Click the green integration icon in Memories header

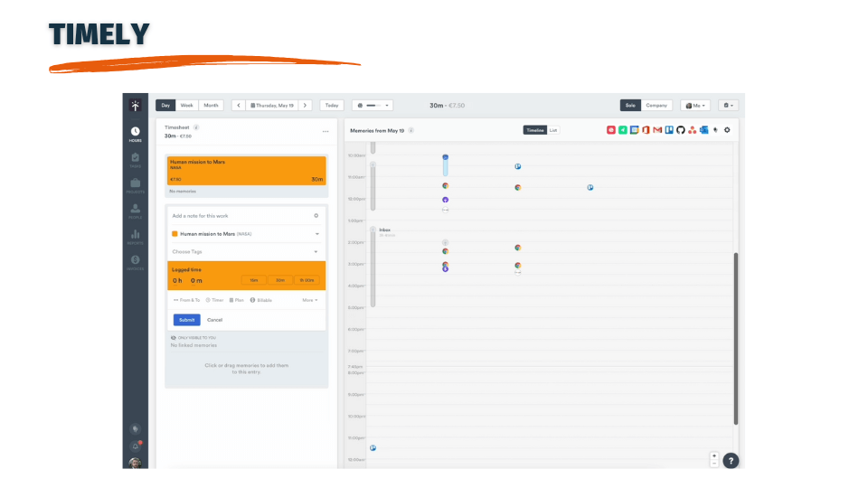click(623, 130)
